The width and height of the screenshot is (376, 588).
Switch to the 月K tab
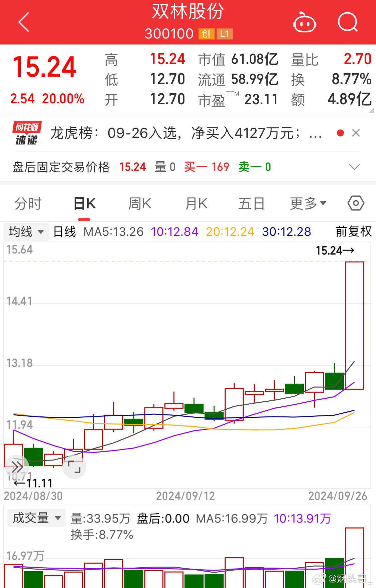tap(197, 203)
